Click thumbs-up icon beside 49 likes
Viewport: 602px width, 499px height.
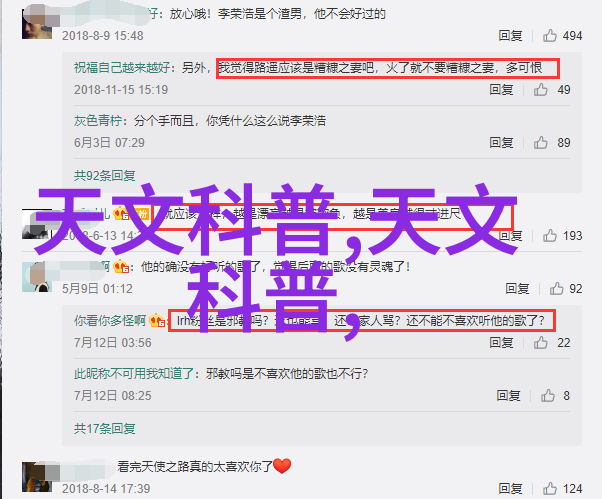point(540,89)
